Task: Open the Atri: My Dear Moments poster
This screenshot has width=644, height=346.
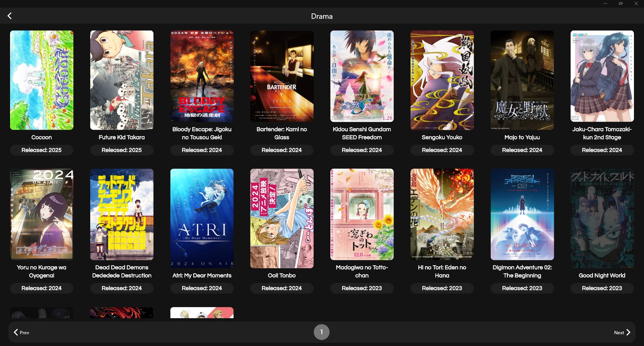Action: tap(202, 218)
